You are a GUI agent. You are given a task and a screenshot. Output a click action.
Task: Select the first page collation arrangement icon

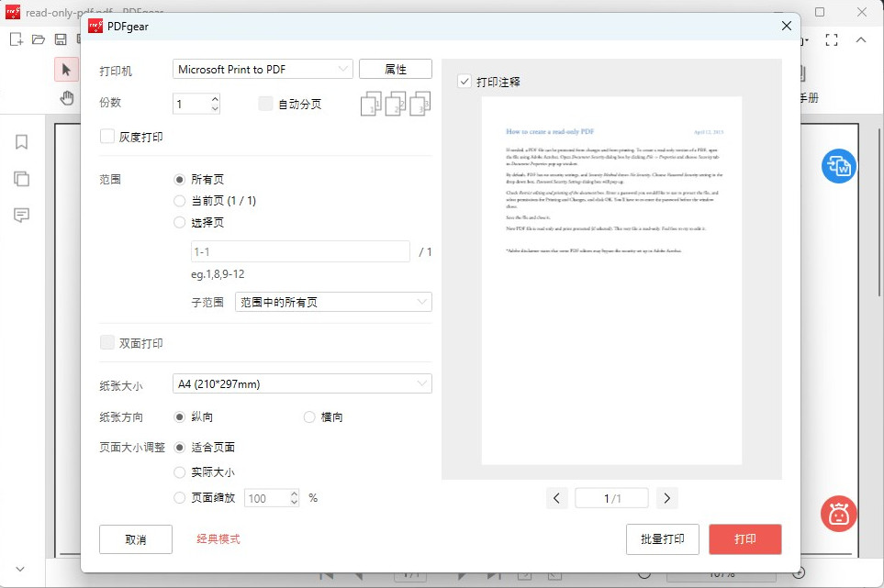click(x=370, y=104)
